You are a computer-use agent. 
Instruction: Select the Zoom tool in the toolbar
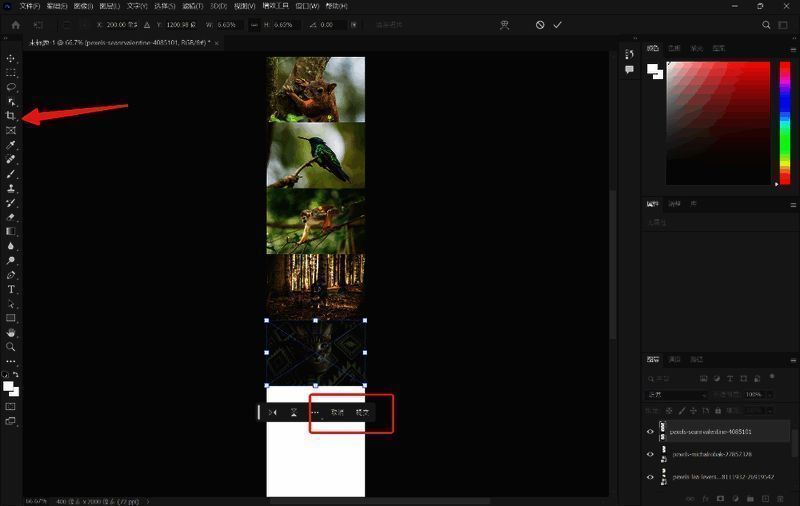(11, 347)
